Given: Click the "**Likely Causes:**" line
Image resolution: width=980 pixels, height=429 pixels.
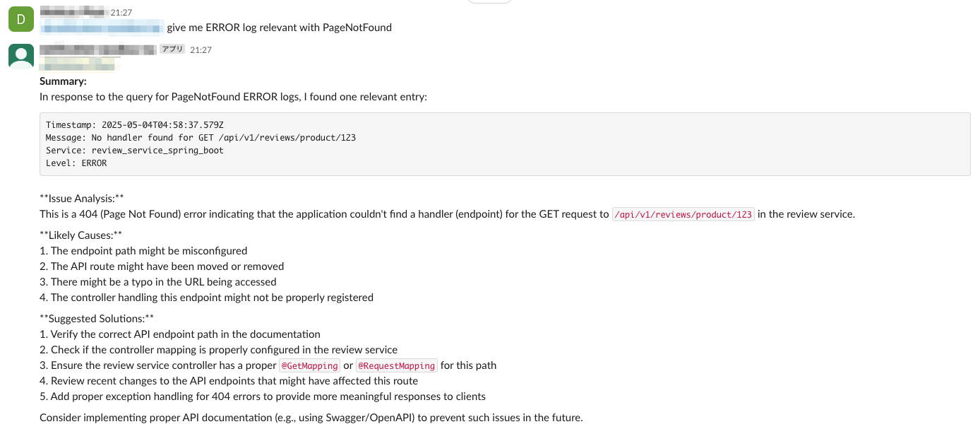Looking at the screenshot, I should pos(80,235).
